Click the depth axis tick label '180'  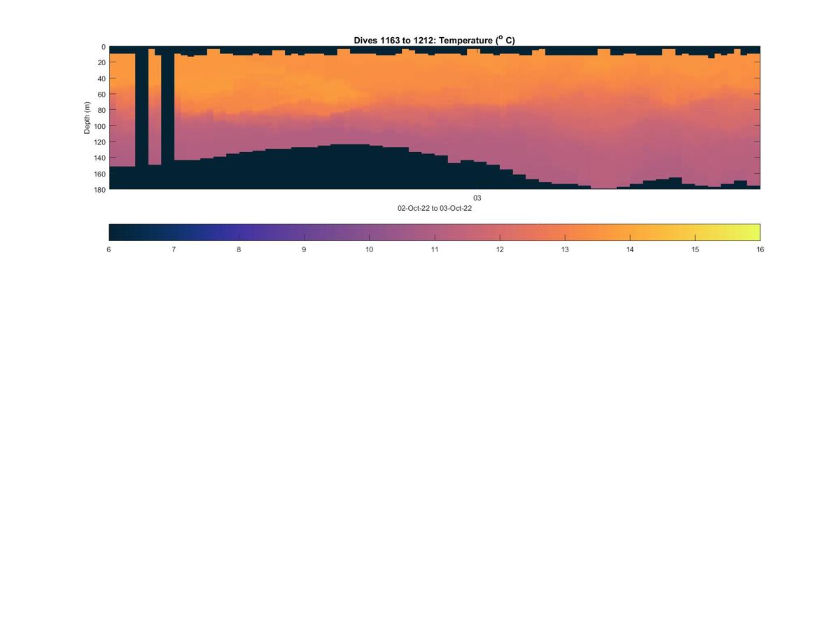click(x=99, y=189)
